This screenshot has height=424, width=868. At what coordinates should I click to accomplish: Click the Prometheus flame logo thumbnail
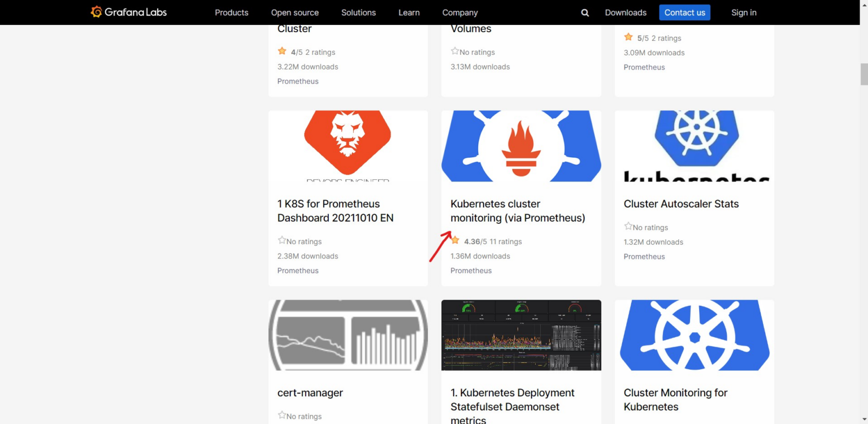tap(520, 145)
